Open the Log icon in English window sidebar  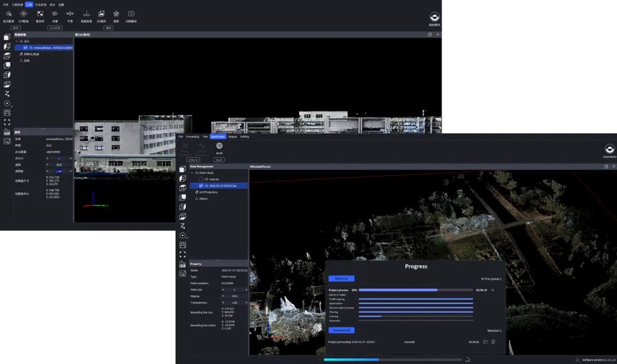[x=183, y=274]
